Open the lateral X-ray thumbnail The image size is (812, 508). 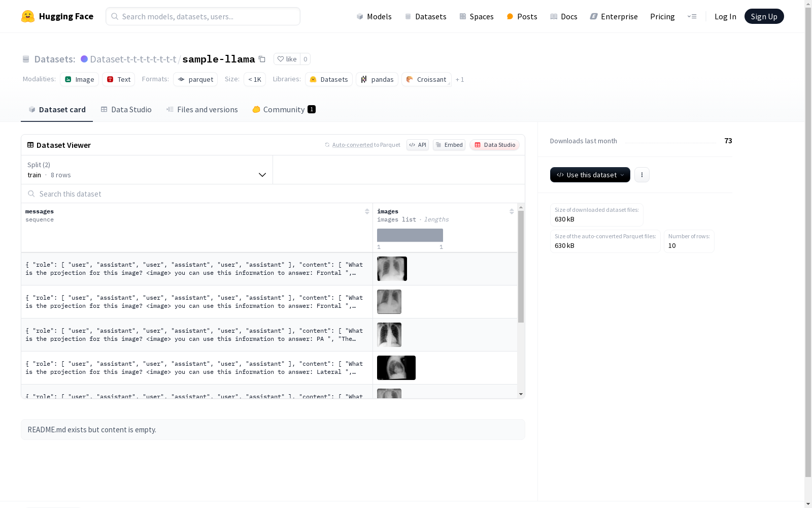coord(396,368)
